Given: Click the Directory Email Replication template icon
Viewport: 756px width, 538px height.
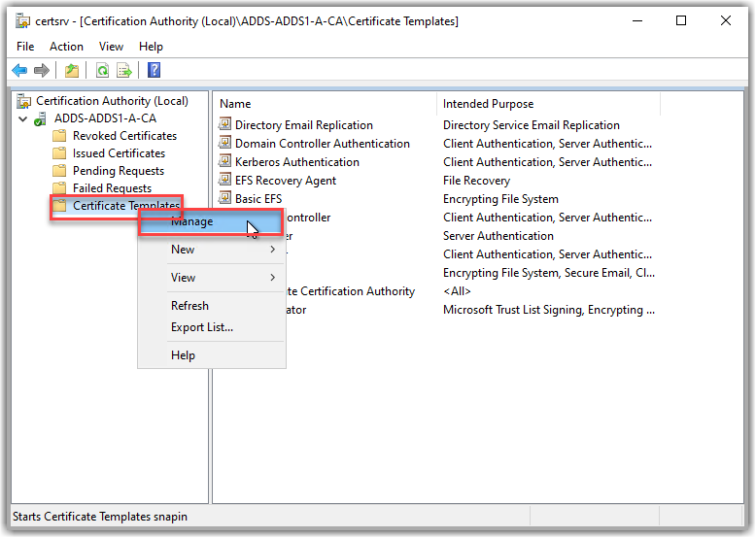Looking at the screenshot, I should 224,124.
